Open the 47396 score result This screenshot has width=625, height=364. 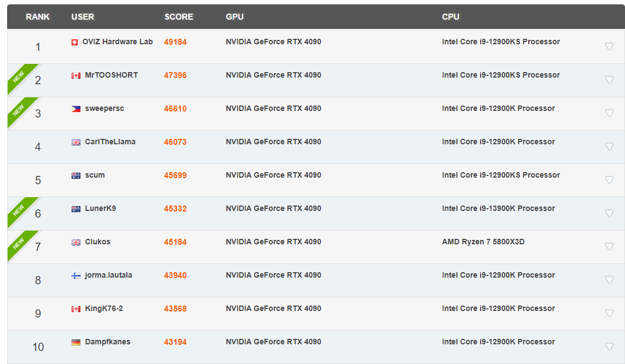[x=175, y=75]
